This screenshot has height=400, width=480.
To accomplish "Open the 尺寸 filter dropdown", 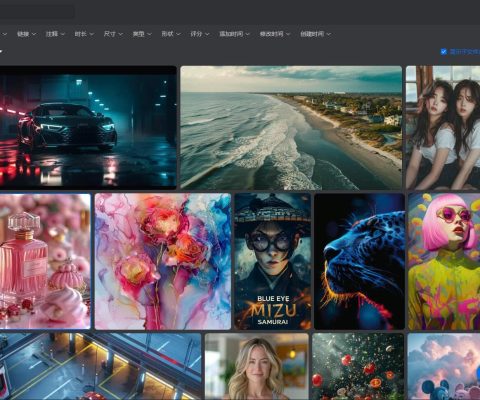I will tap(113, 34).
